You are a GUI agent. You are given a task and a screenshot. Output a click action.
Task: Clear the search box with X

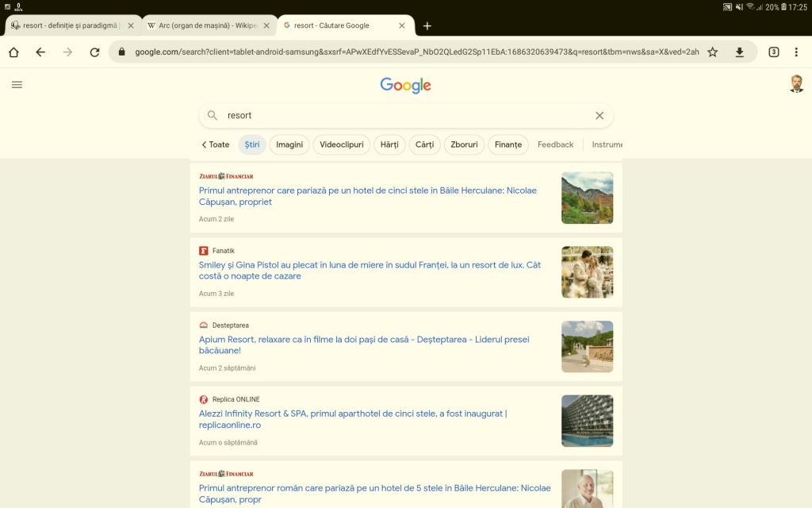coord(599,116)
